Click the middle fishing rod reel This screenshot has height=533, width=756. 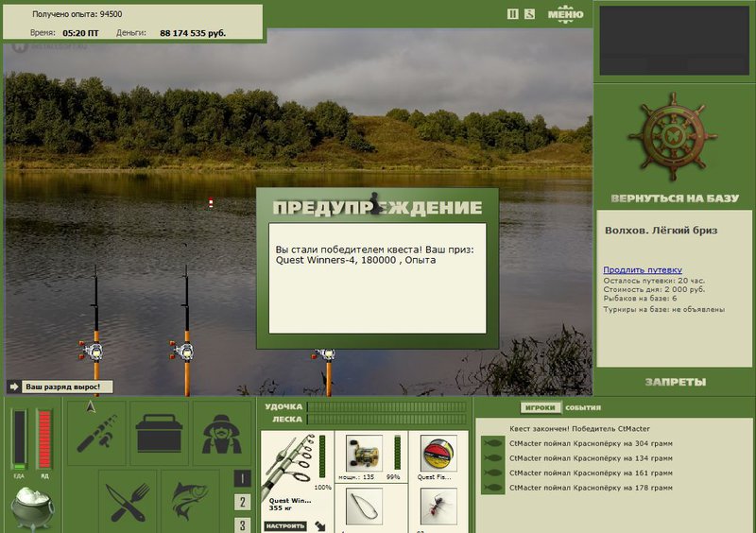click(183, 352)
